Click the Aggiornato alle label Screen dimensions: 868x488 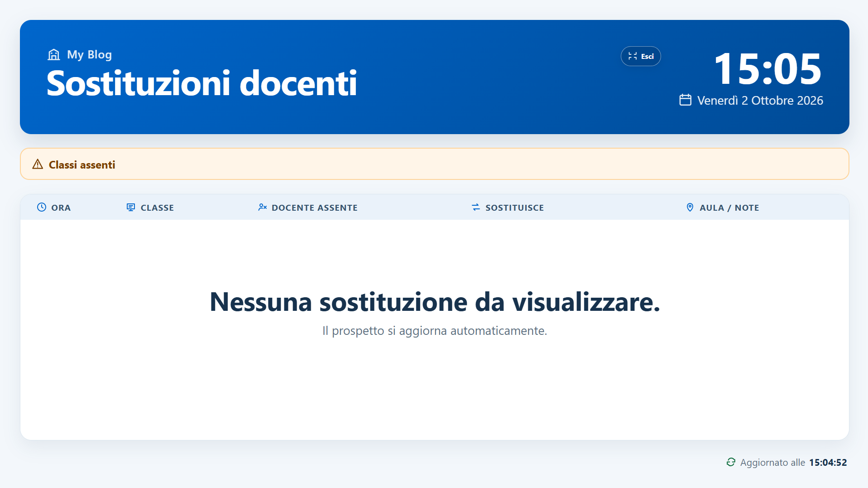pyautogui.click(x=772, y=463)
